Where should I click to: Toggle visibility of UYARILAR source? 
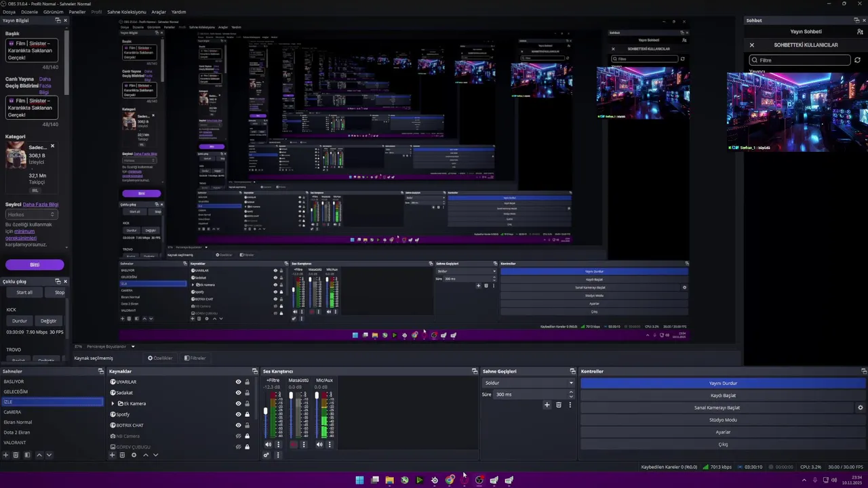click(x=238, y=382)
